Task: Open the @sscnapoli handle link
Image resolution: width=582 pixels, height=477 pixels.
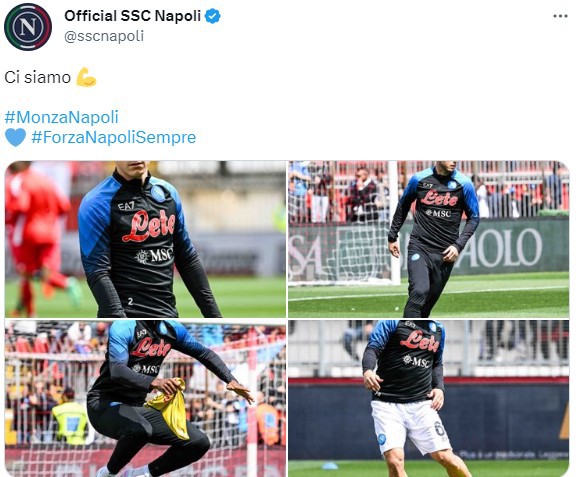Action: pos(104,36)
